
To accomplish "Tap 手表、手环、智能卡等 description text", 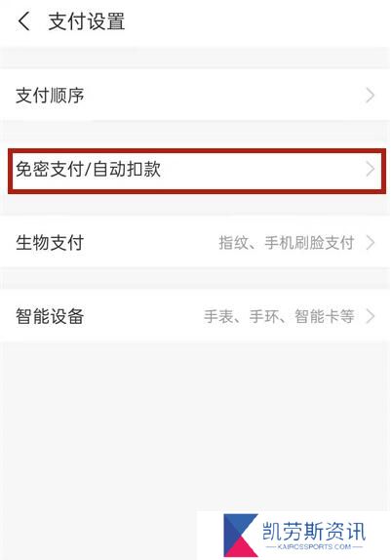I will [279, 316].
